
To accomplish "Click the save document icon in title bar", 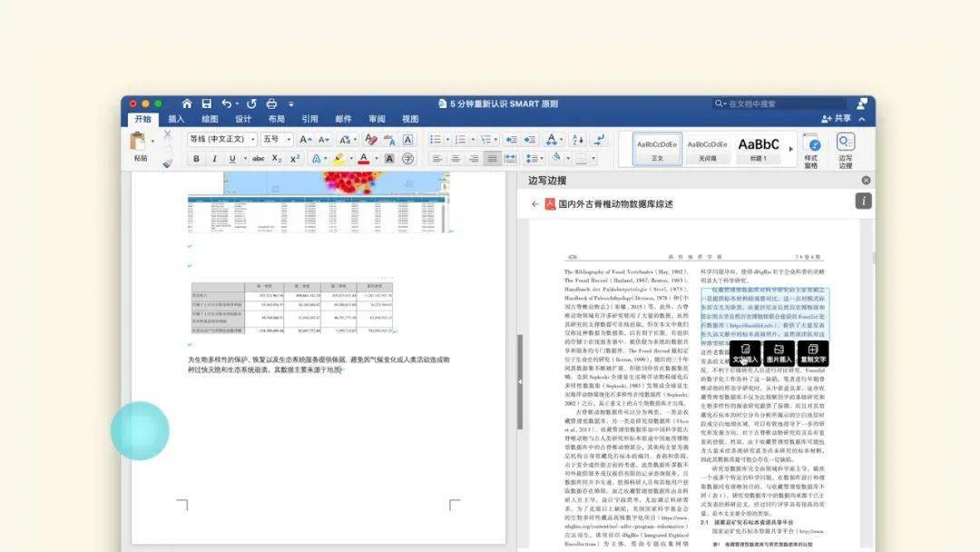I will coord(206,103).
